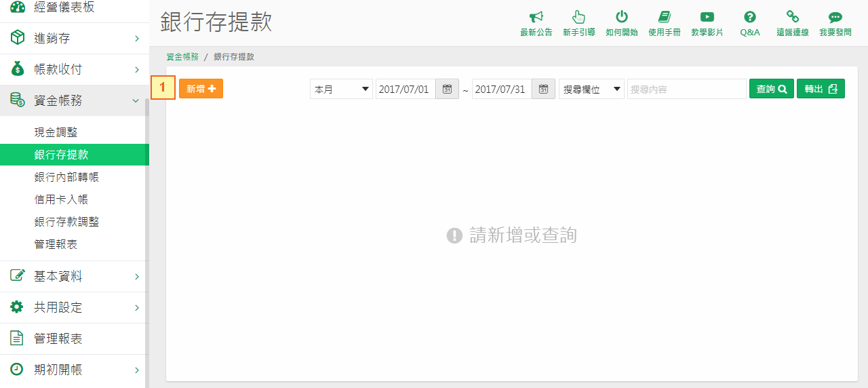Open calendar picker for end date 2017/07/31
Screen dimensions: 868x388
(x=543, y=89)
